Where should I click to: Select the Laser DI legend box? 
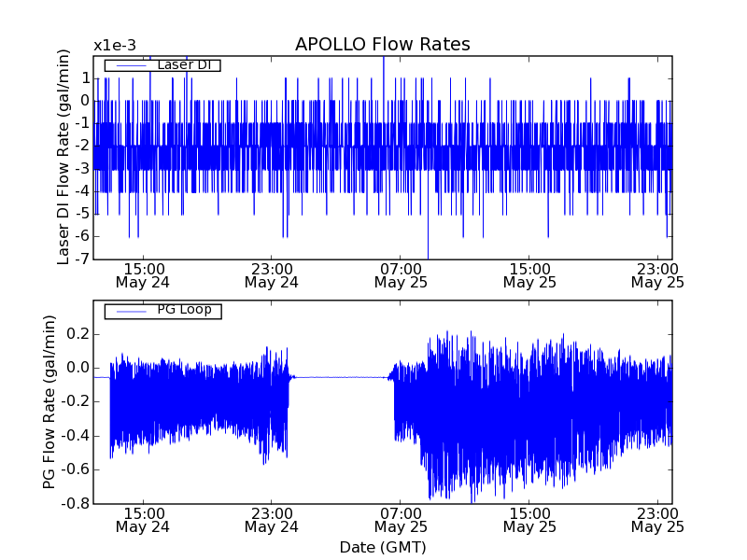click(162, 65)
